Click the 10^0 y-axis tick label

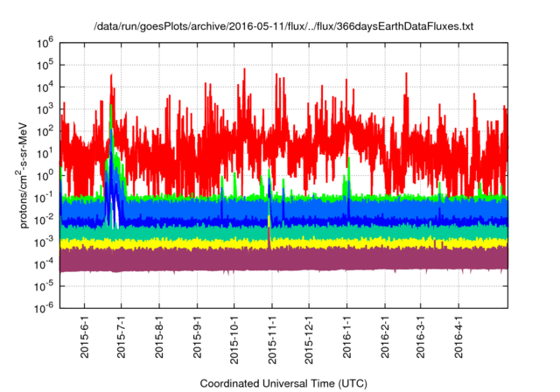[x=45, y=176]
